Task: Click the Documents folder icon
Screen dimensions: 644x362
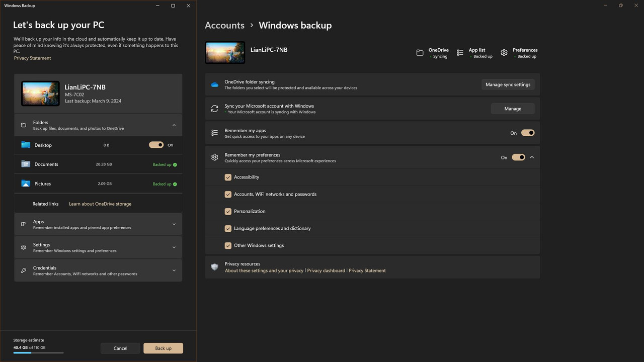Action: click(26, 164)
